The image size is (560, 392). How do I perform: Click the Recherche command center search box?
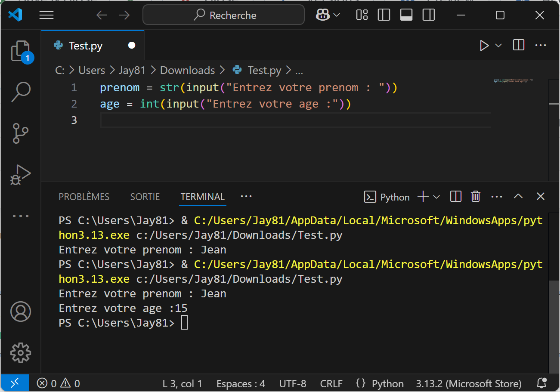point(224,15)
